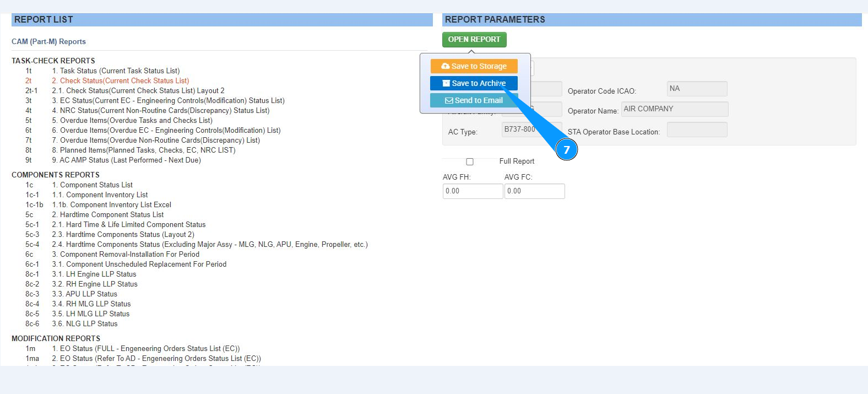Open report 2. Check Status(Current Check Status List)
The height and width of the screenshot is (394, 868).
121,80
